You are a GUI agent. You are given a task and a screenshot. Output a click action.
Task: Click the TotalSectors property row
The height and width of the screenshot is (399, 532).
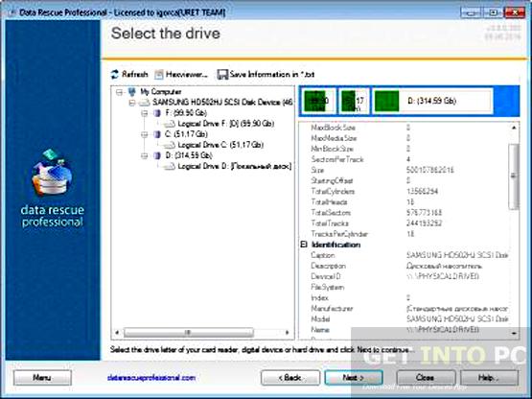point(404,213)
